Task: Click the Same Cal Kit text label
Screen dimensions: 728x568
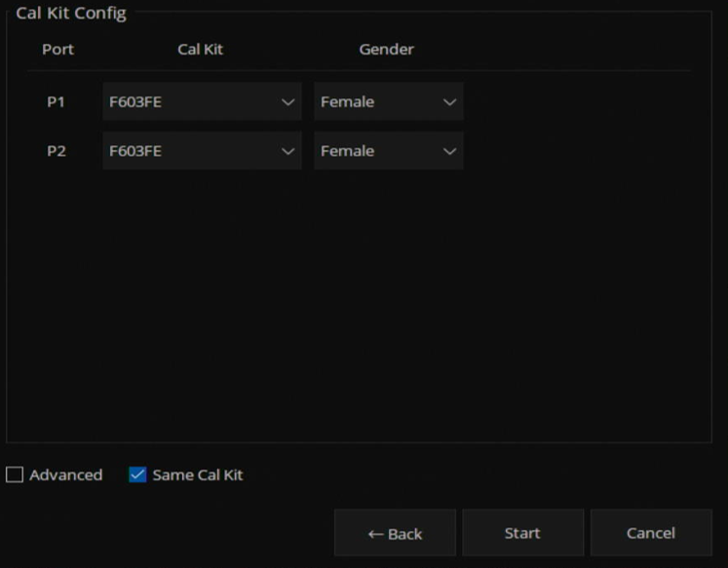Action: (x=198, y=474)
